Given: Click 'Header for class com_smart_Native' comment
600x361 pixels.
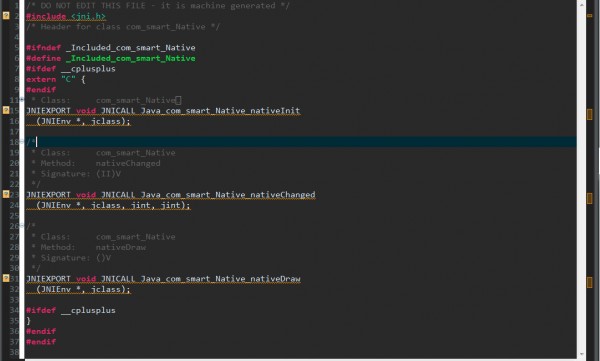Looking at the screenshot, I should (123, 27).
